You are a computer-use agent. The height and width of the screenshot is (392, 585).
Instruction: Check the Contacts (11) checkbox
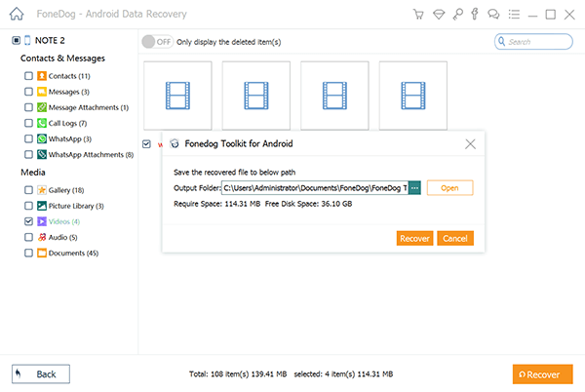(28, 76)
